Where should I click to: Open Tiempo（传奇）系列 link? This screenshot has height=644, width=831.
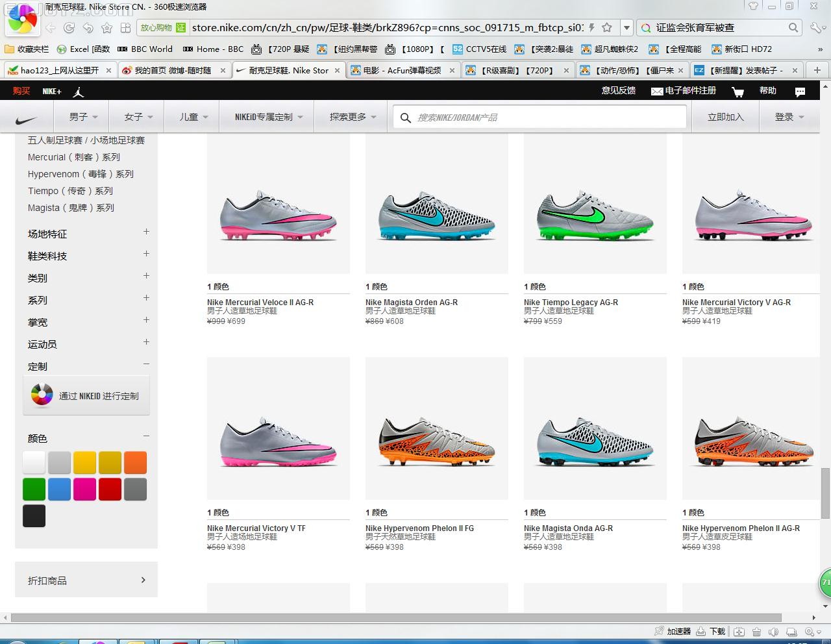click(x=70, y=191)
